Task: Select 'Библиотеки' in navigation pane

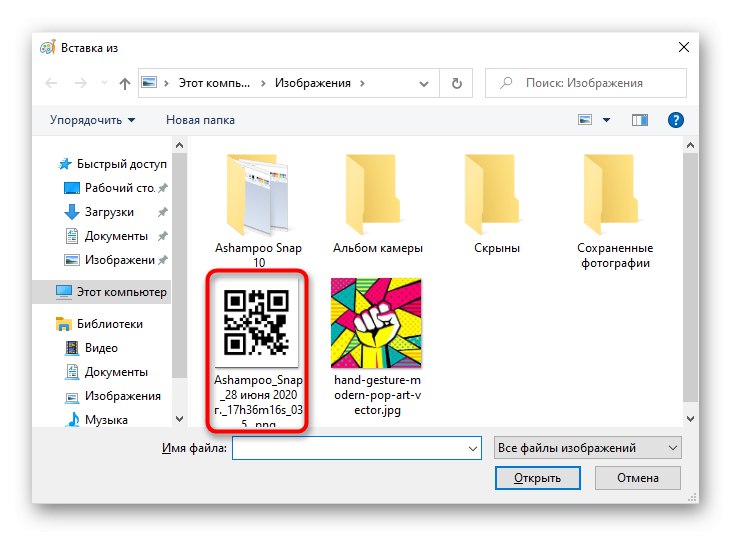Action: click(110, 324)
